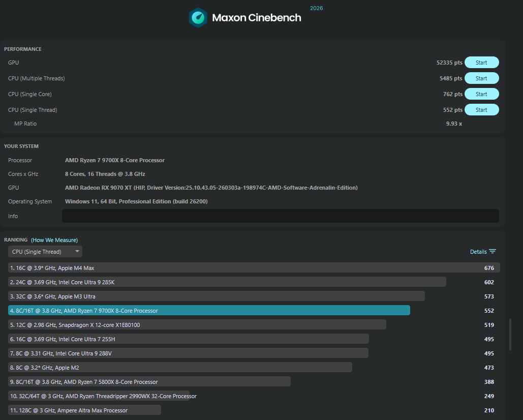Open the How We Measure link
The width and height of the screenshot is (523, 420).
[54, 240]
